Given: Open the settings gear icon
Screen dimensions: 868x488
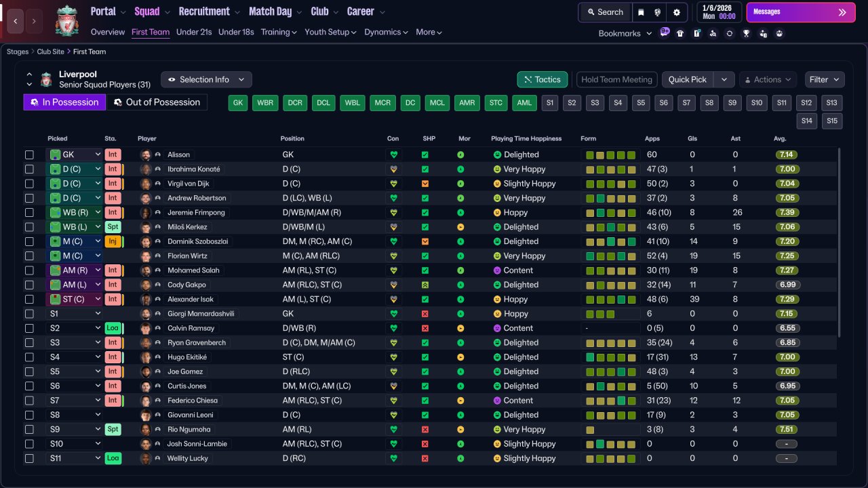Looking at the screenshot, I should [677, 12].
